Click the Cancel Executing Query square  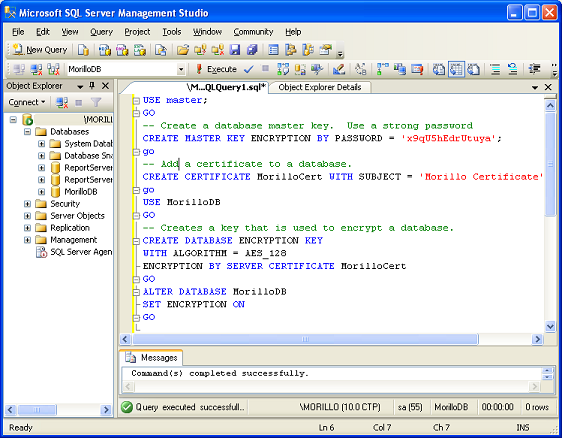(x=265, y=68)
